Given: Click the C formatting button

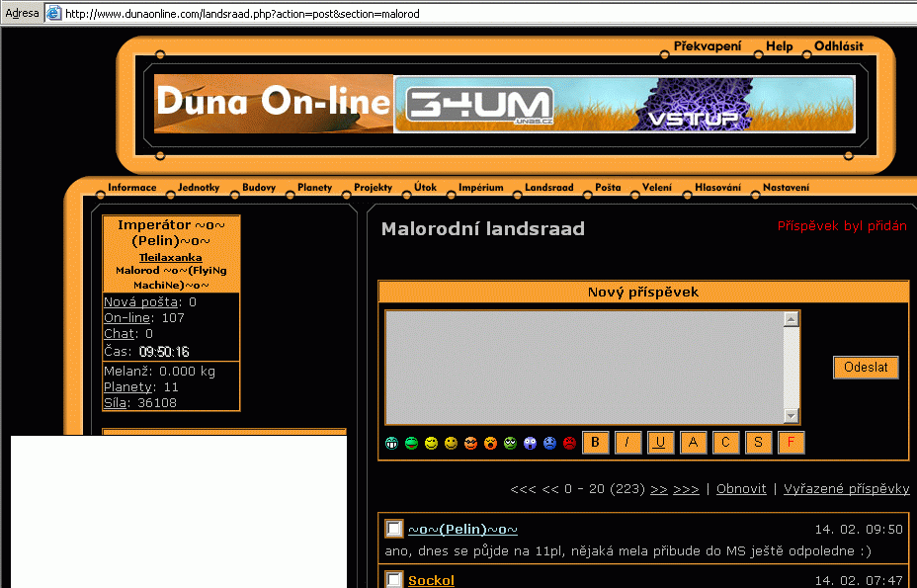Looking at the screenshot, I should [x=726, y=443].
